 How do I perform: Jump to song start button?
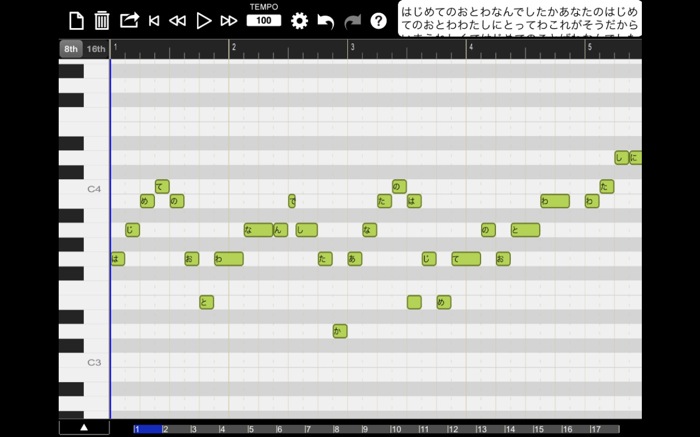click(154, 21)
